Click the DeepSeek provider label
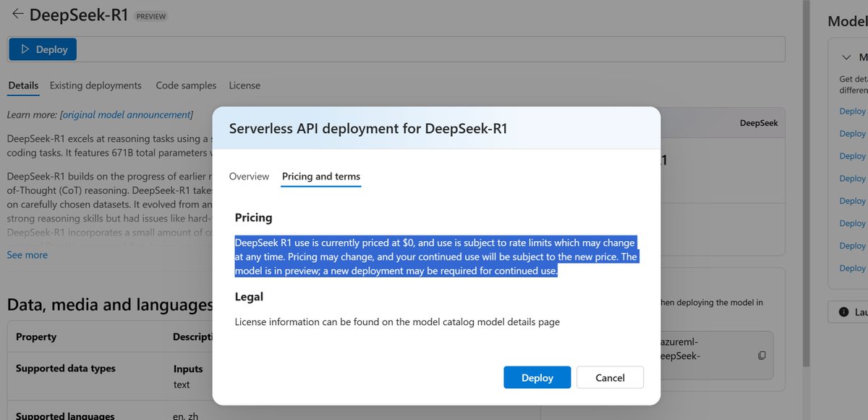868x420 pixels. click(759, 123)
